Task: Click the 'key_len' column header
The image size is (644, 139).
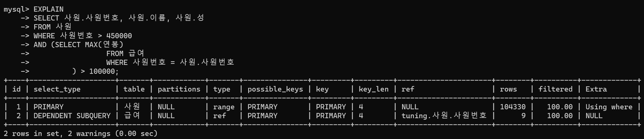Action: (x=374, y=89)
